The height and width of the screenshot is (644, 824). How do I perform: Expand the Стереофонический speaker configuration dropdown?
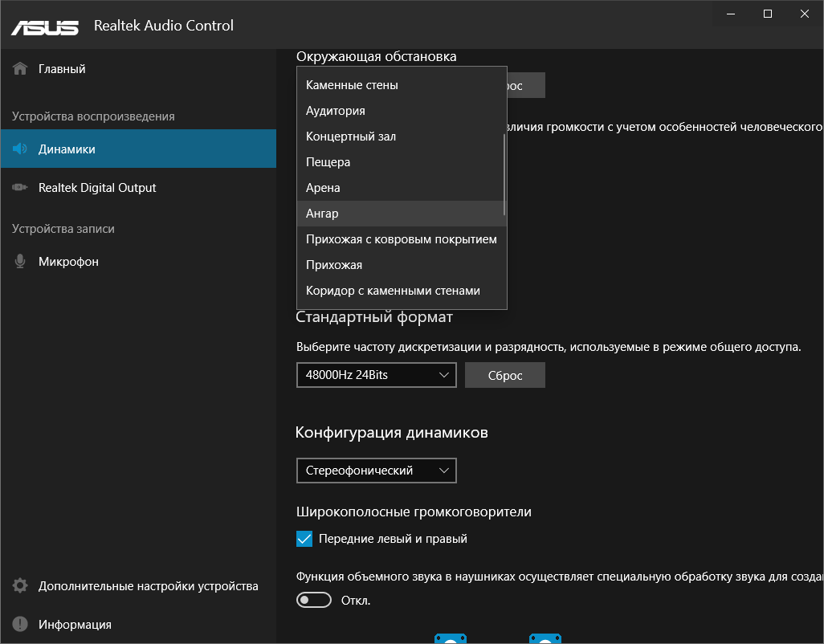376,471
